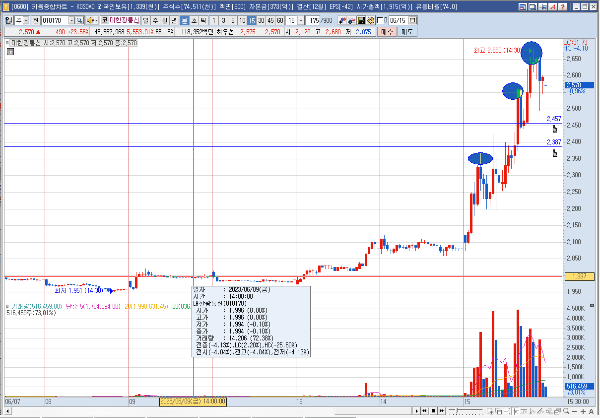Screen dimensions: 600x418
Task: Click the yellow 14:00:00 time label on time axis
Action: click(x=193, y=402)
